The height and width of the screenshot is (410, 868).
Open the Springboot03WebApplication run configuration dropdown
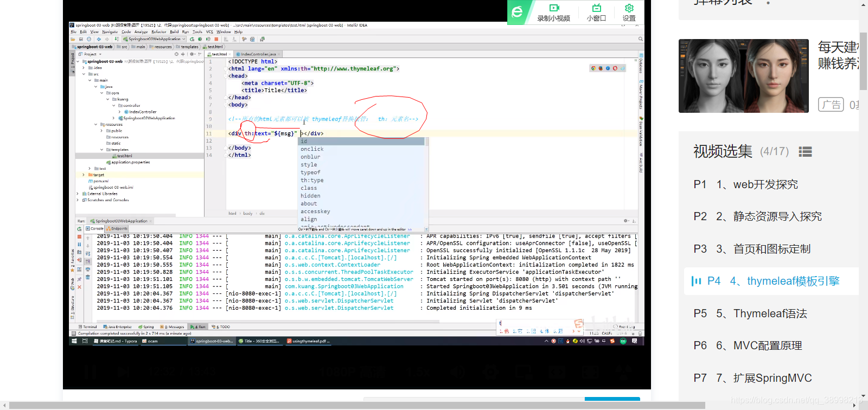point(155,39)
